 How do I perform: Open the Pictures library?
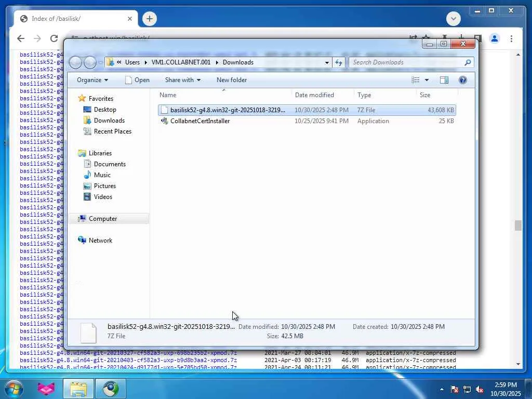pos(104,185)
